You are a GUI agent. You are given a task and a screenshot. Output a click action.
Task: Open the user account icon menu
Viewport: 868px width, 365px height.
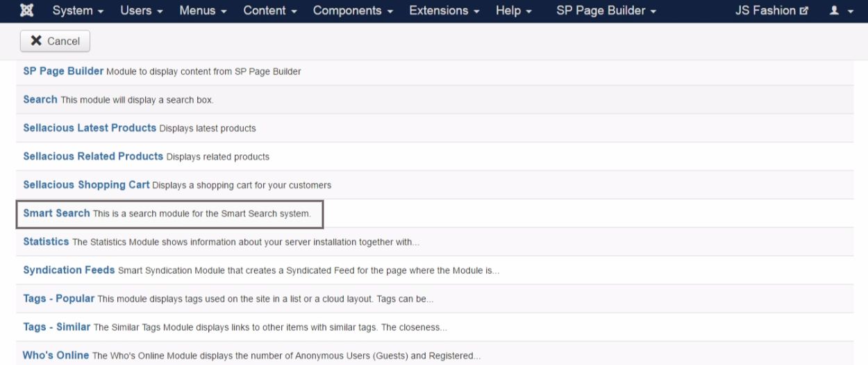coord(841,11)
